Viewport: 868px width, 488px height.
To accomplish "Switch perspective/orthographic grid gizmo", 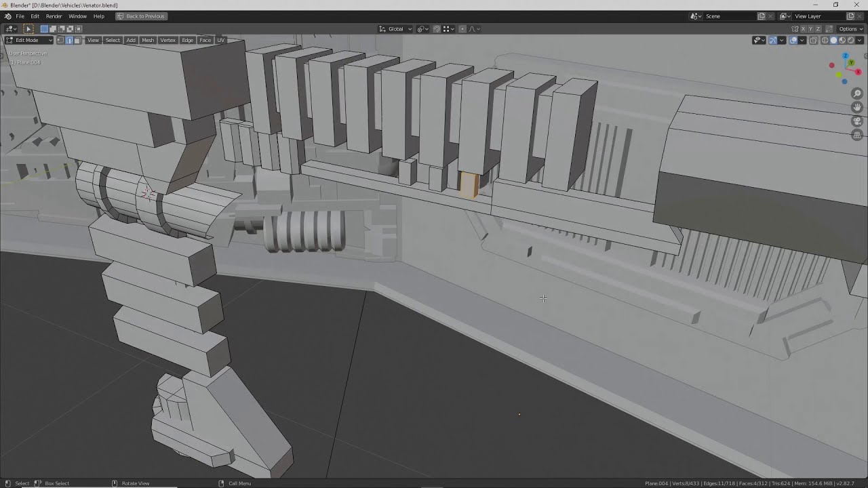I will point(857,135).
